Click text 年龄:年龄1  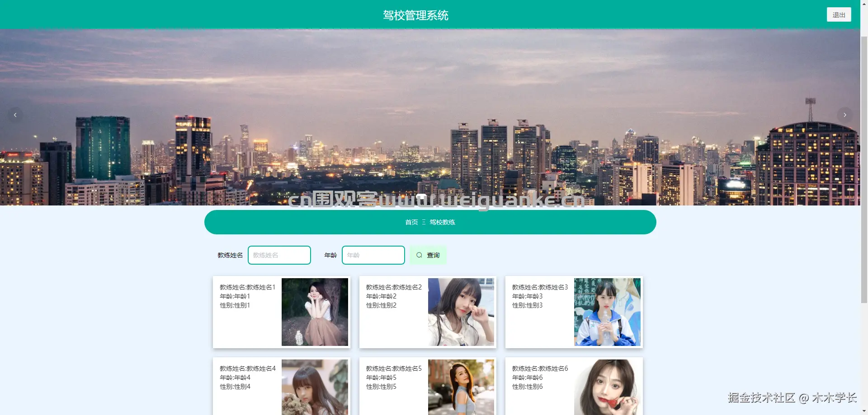(235, 296)
